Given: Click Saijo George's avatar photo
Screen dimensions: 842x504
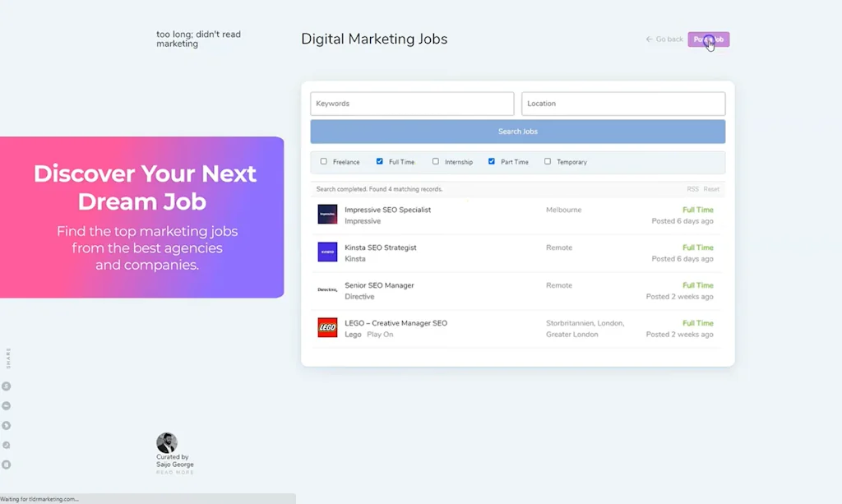Looking at the screenshot, I should (x=168, y=442).
